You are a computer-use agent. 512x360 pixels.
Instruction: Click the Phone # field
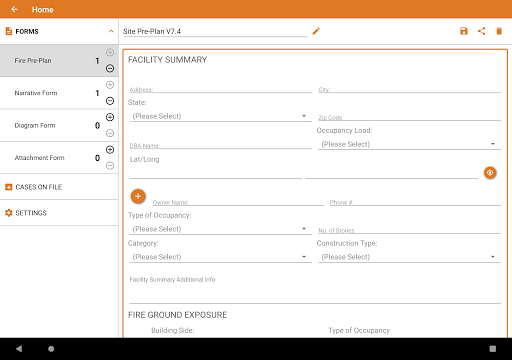[415, 202]
